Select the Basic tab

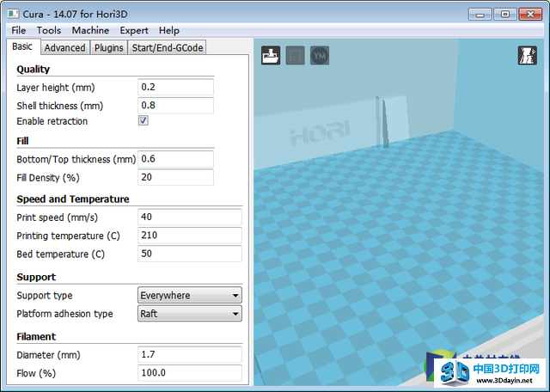pyautogui.click(x=22, y=46)
